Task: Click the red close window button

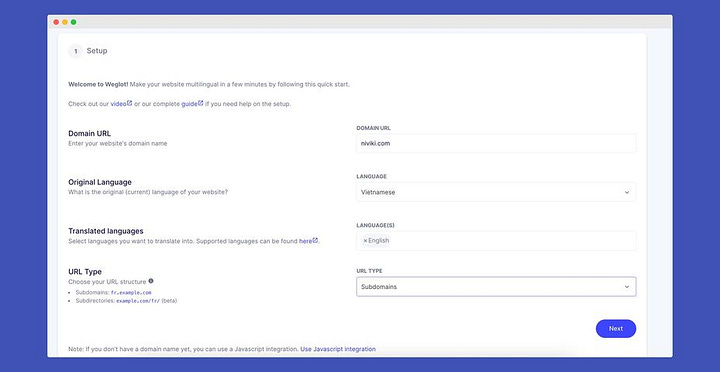Action: [56, 22]
